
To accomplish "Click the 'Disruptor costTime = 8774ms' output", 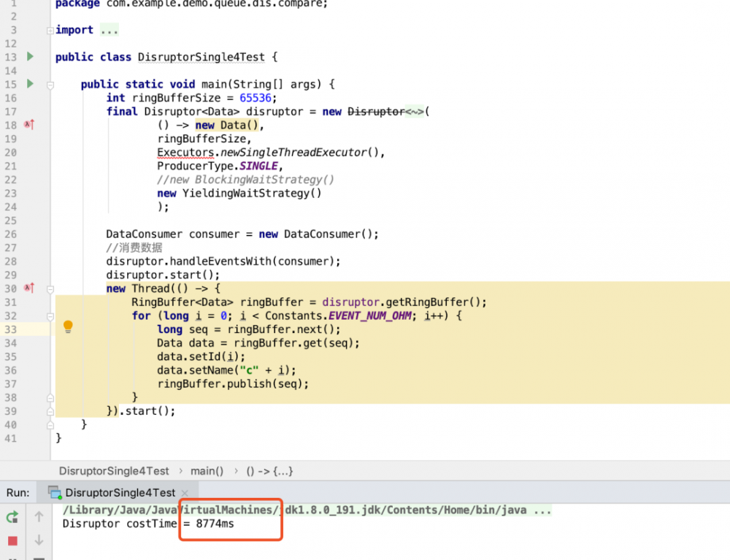I will pyautogui.click(x=148, y=523).
